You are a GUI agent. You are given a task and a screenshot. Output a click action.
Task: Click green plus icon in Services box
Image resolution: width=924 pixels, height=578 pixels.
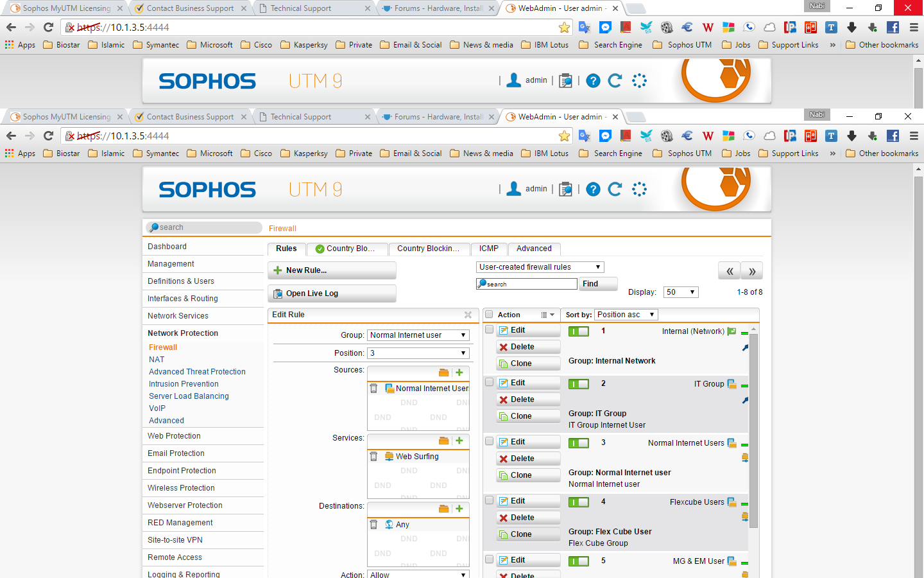pyautogui.click(x=459, y=441)
